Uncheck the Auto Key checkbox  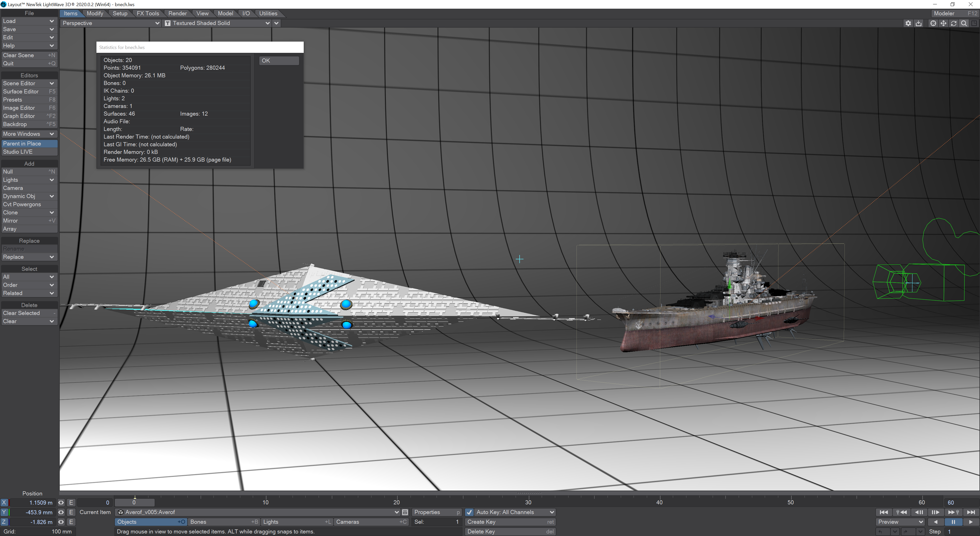(470, 512)
